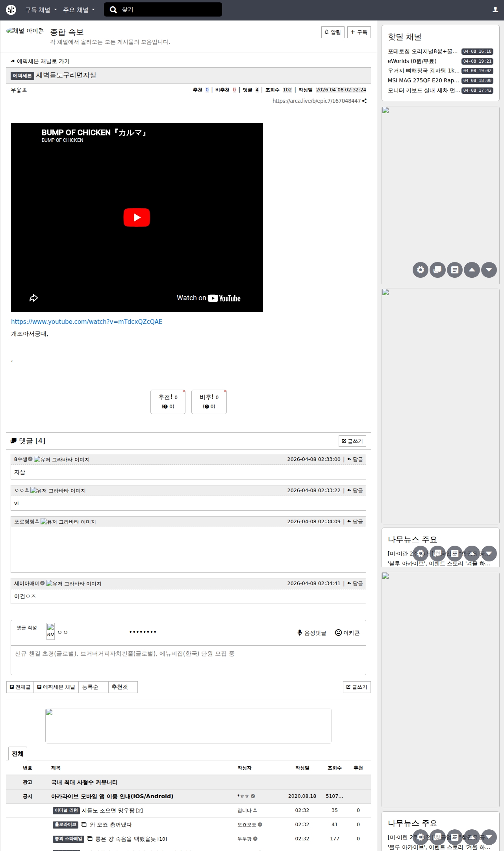Open post 와 오죠 총꺼냈다
Screen dimensions: 504x851
[x=111, y=825]
